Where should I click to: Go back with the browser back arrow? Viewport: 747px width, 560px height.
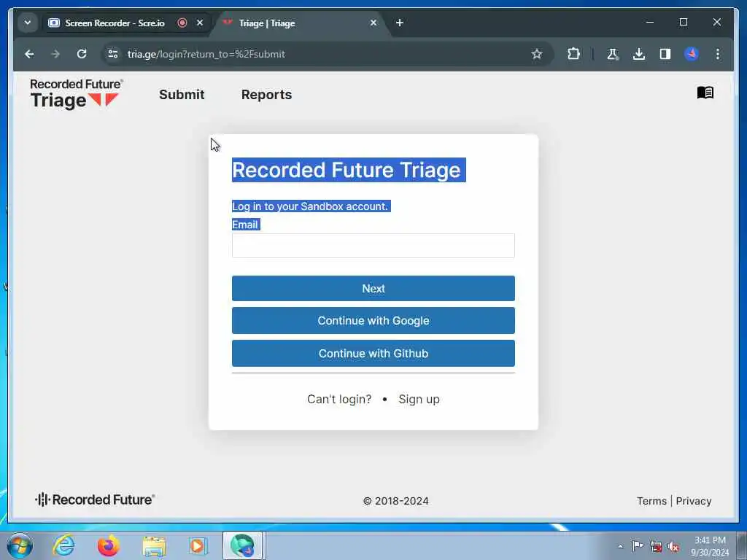[x=29, y=54]
